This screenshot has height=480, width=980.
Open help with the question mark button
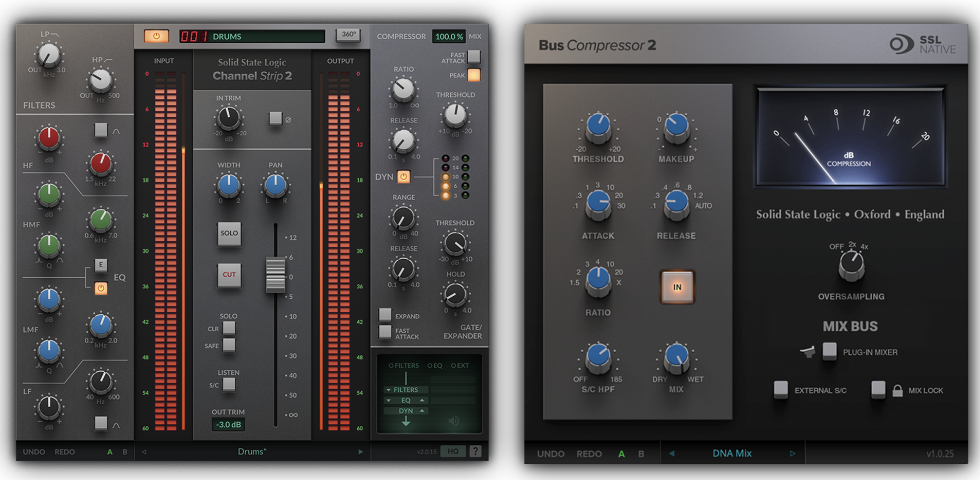476,452
